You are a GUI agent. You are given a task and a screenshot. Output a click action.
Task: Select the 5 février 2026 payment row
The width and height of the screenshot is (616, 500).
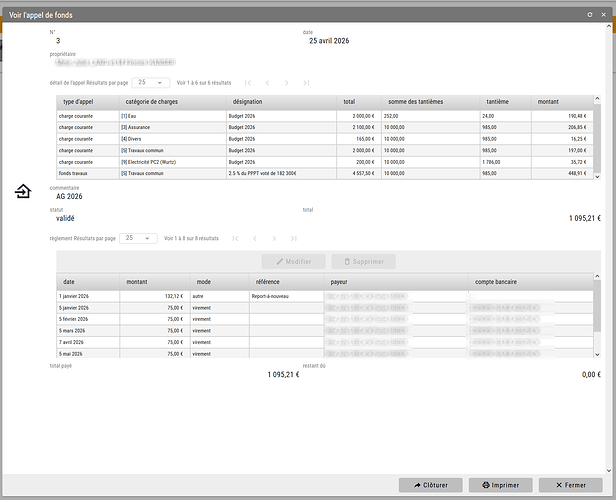(x=325, y=319)
